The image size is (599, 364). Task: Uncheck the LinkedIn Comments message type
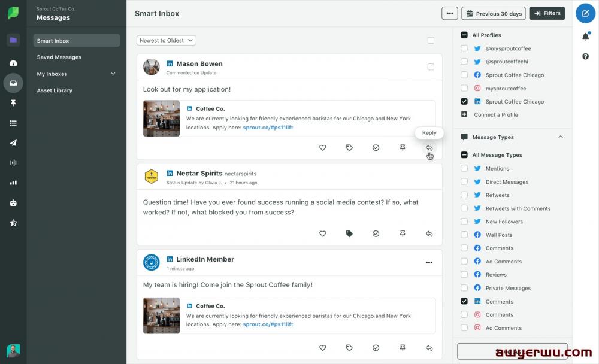[x=464, y=301]
